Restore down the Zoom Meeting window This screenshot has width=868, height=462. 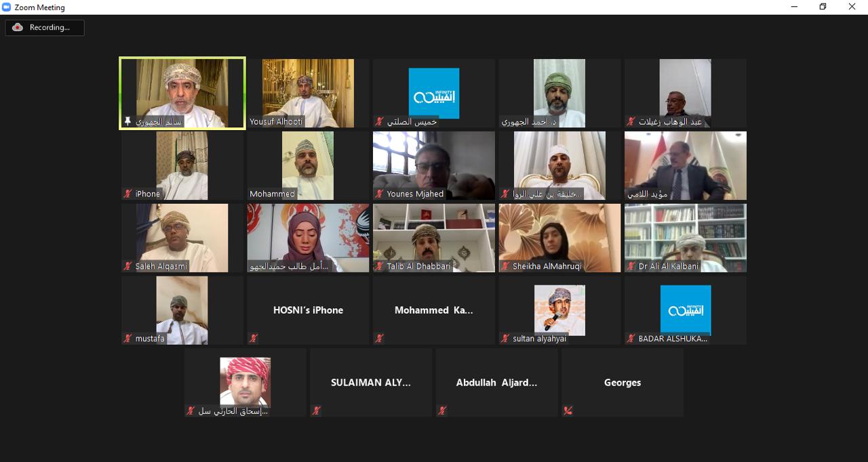[823, 7]
